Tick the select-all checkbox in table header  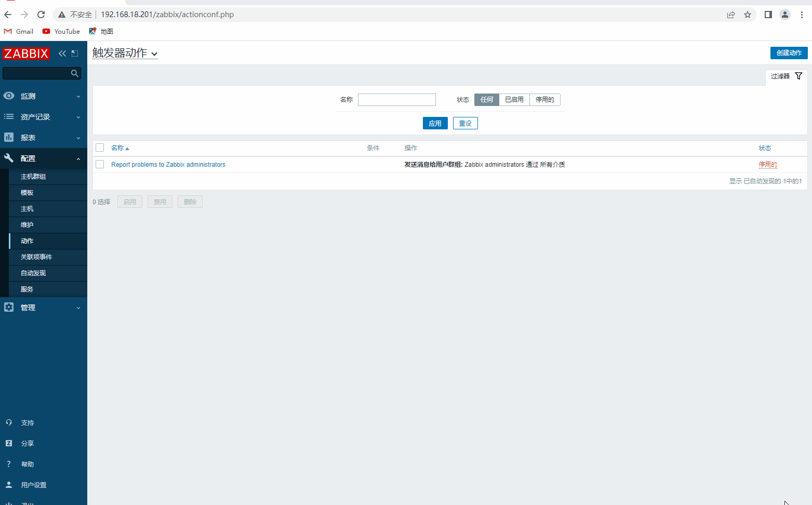click(x=100, y=148)
